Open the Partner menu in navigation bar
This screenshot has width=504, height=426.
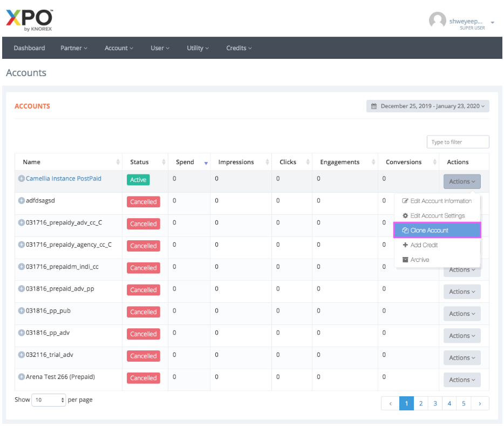pyautogui.click(x=74, y=48)
